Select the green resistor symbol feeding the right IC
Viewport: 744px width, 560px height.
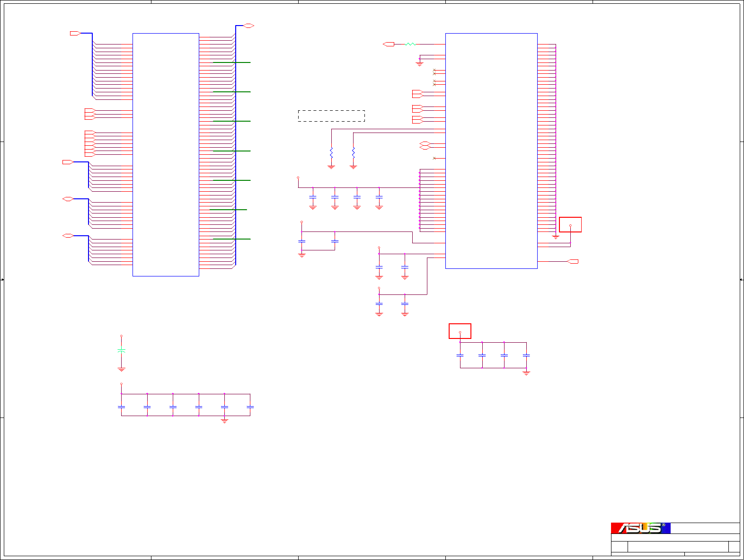pyautogui.click(x=410, y=44)
